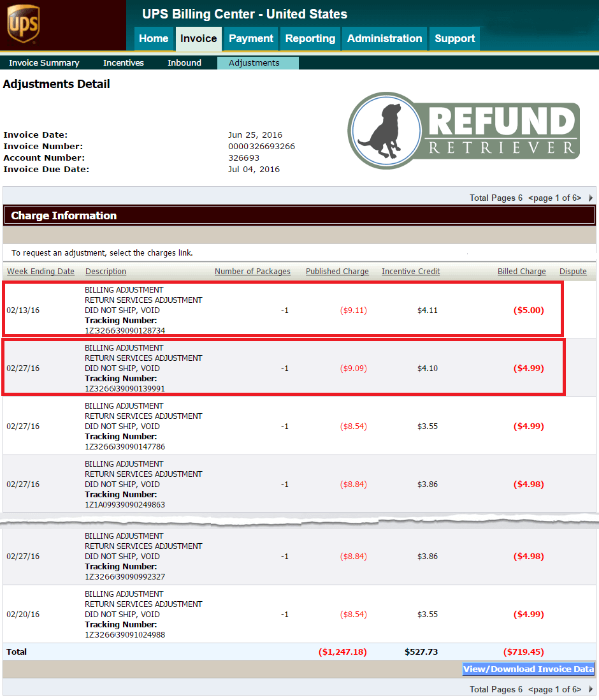Open the Invoice Summary sub-tab
Screen dimensions: 599x700
[x=44, y=63]
